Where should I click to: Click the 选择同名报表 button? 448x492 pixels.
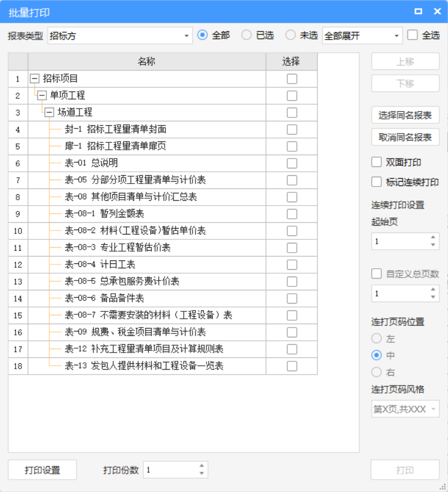coord(405,116)
